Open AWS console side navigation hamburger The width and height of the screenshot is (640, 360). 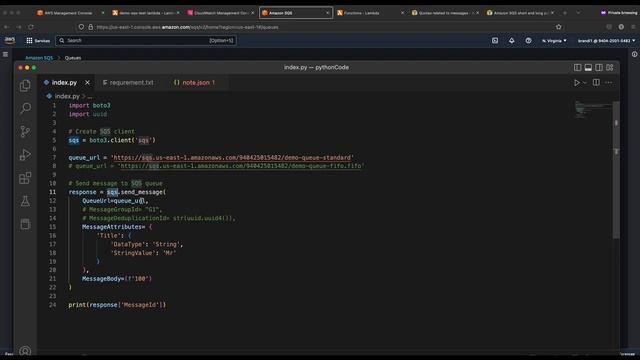pos(5,54)
